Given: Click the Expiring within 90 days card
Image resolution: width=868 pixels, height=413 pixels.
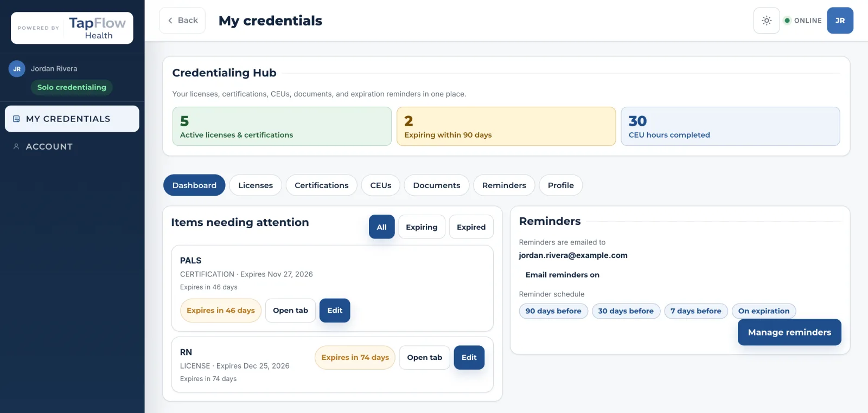Looking at the screenshot, I should tap(506, 126).
